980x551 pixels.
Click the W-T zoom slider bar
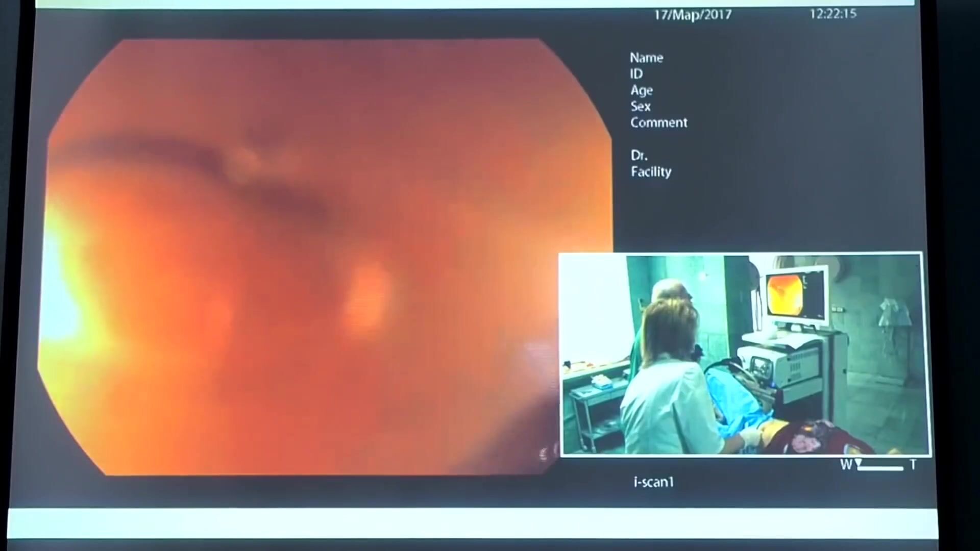(x=881, y=468)
